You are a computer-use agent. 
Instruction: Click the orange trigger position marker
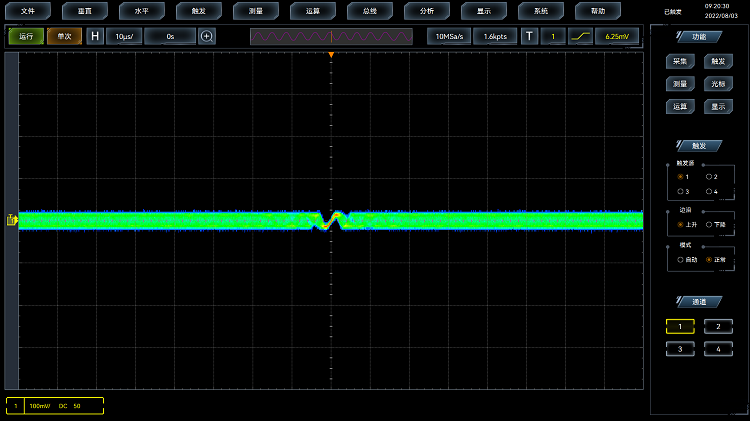[x=331, y=54]
